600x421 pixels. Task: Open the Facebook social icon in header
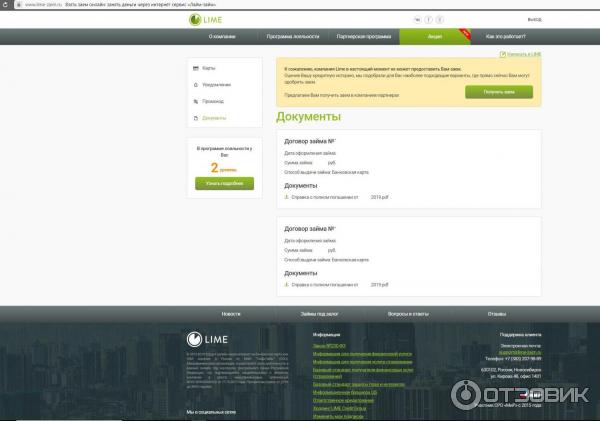428,19
